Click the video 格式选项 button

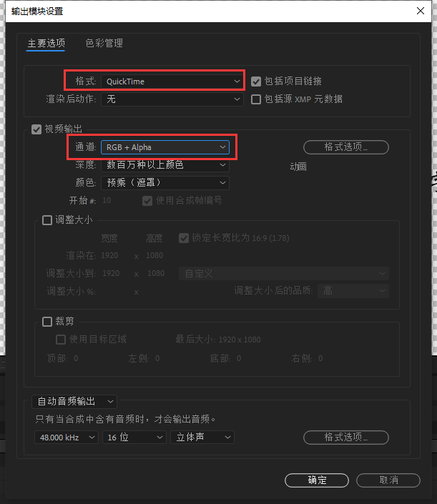pos(346,147)
